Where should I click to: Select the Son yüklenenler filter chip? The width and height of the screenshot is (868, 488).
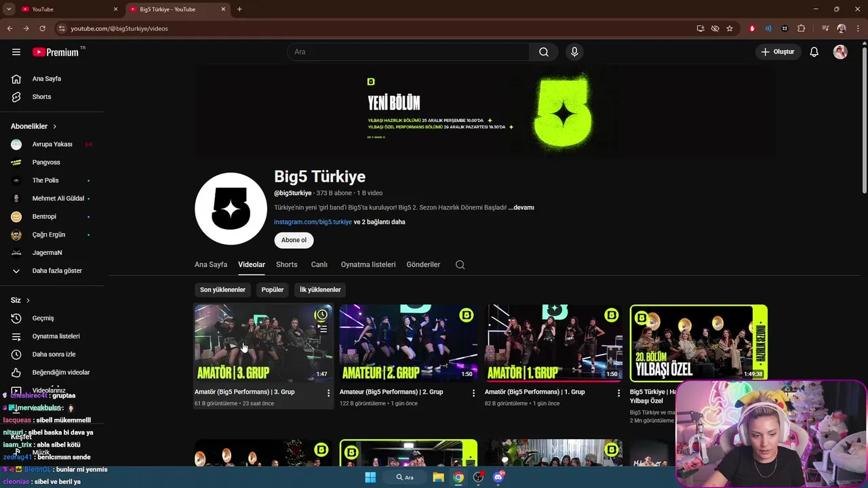pos(222,289)
